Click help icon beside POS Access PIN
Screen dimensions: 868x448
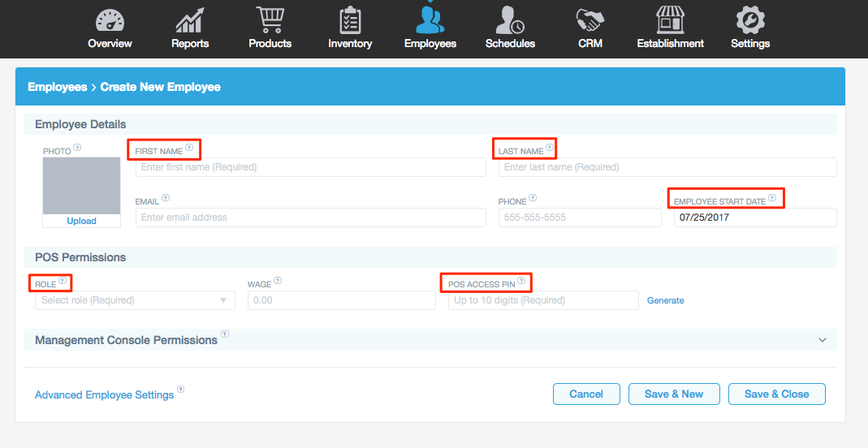(521, 282)
